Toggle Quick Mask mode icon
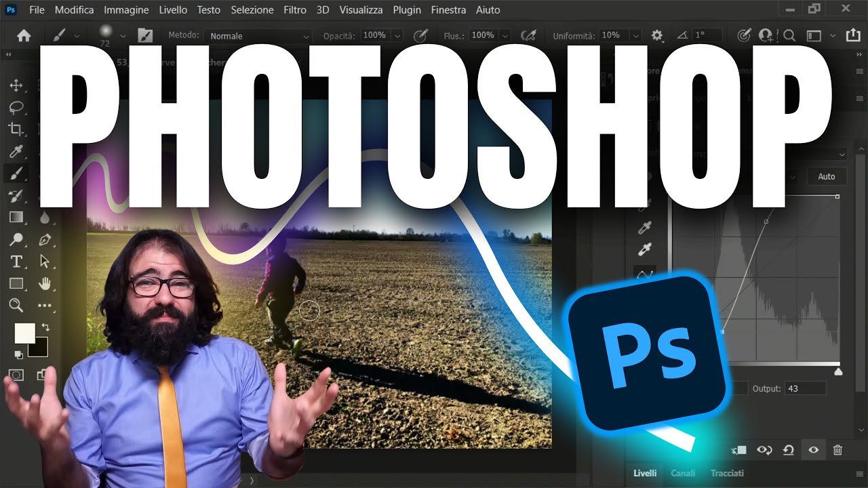 (16, 375)
